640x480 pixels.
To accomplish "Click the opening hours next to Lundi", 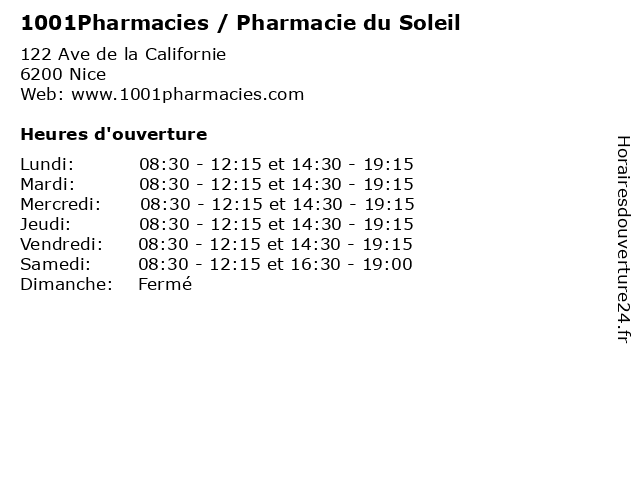I will 276,164.
